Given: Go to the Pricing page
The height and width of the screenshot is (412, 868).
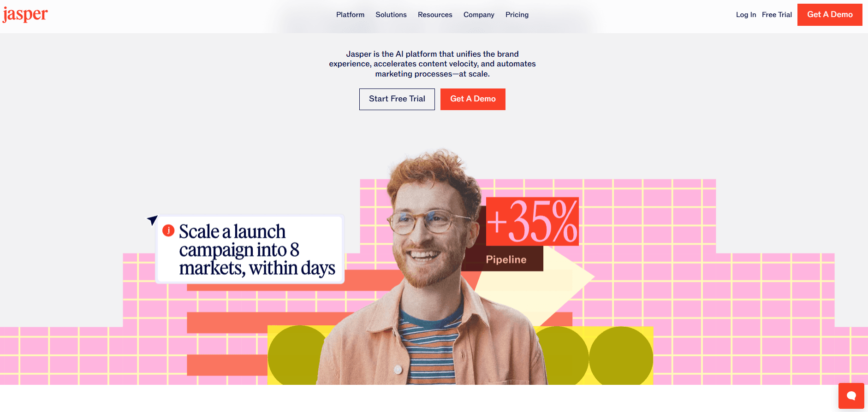Looking at the screenshot, I should 517,15.
